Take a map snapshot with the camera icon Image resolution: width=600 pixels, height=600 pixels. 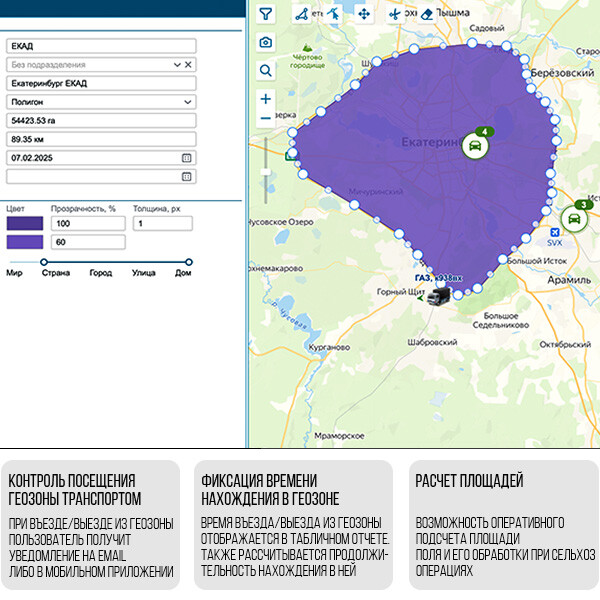point(265,42)
